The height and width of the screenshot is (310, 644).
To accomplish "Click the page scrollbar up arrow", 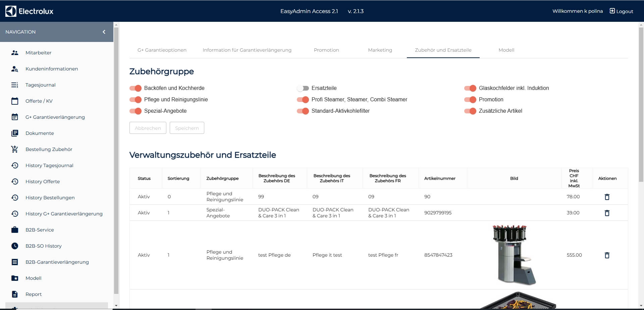I will [x=641, y=25].
